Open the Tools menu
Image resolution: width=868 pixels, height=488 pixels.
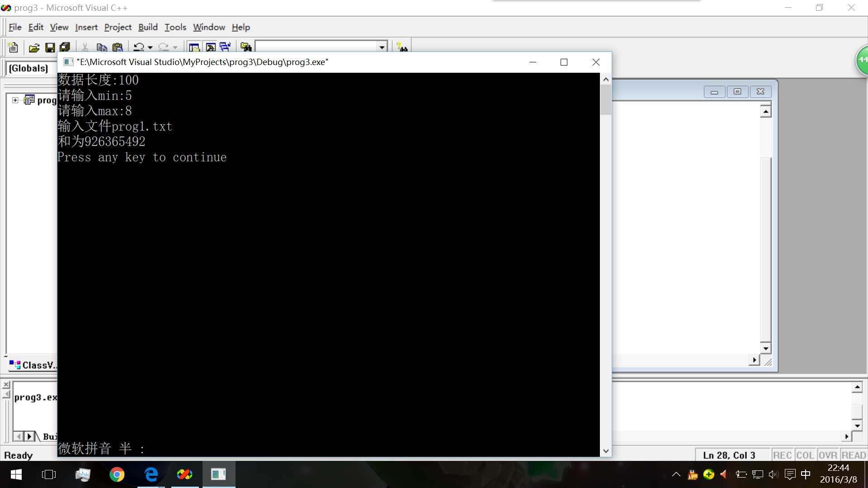(x=175, y=27)
